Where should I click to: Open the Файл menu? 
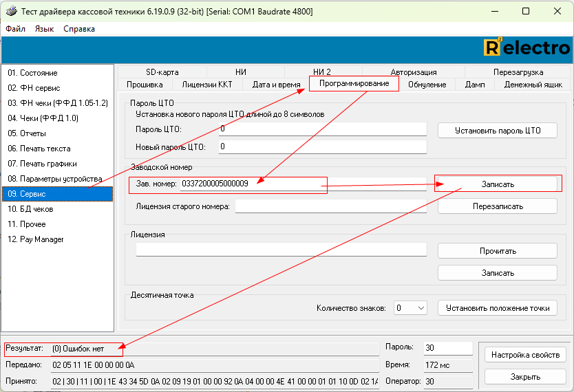(x=15, y=29)
